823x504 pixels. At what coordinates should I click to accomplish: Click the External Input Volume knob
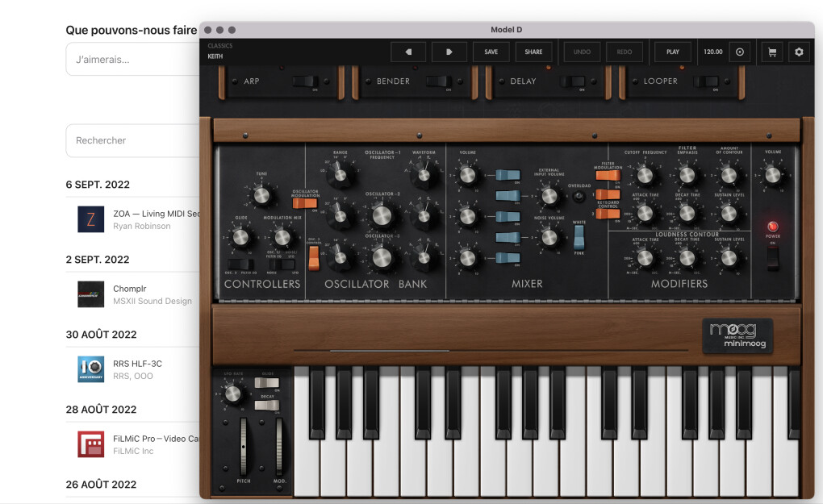(549, 196)
